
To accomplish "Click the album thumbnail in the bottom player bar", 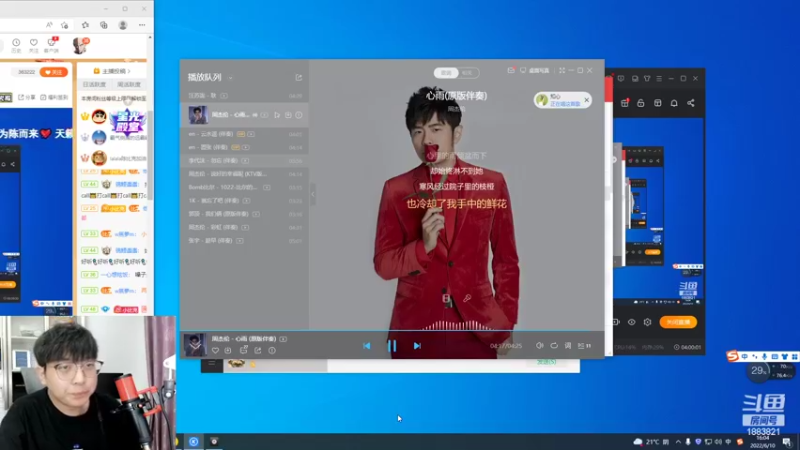I will click(195, 345).
